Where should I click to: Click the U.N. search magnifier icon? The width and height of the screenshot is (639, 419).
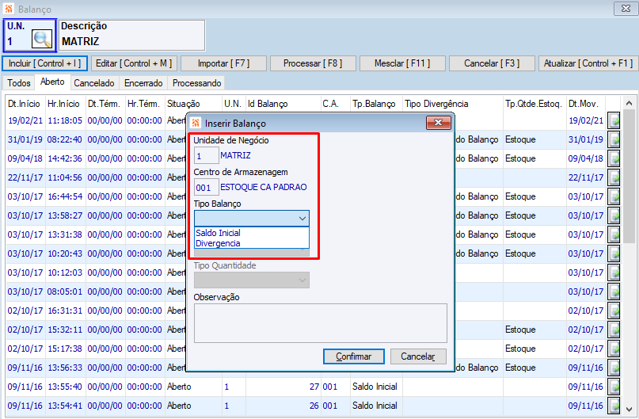[42, 39]
